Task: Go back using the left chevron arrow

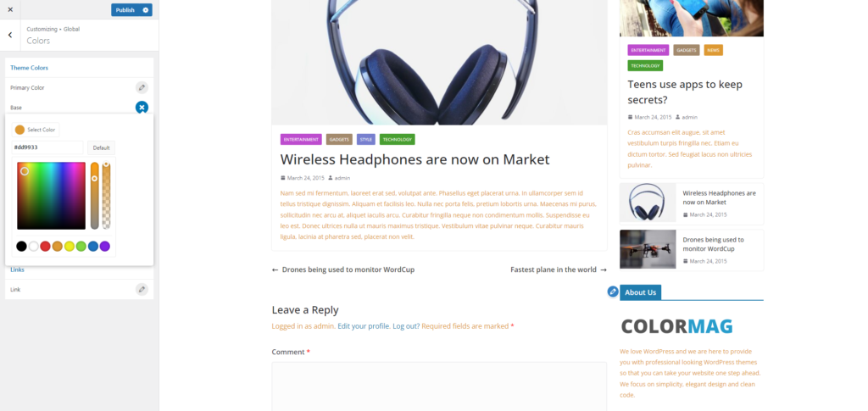Action: [10, 35]
